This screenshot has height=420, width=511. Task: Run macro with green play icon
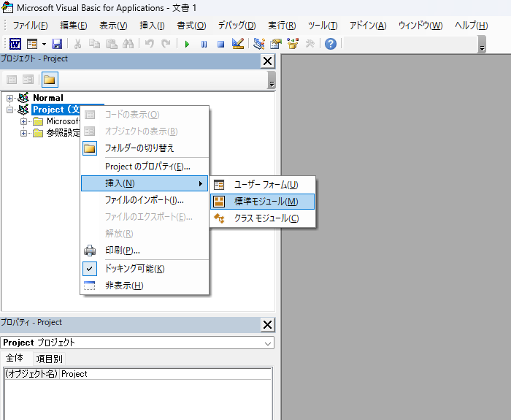point(187,44)
